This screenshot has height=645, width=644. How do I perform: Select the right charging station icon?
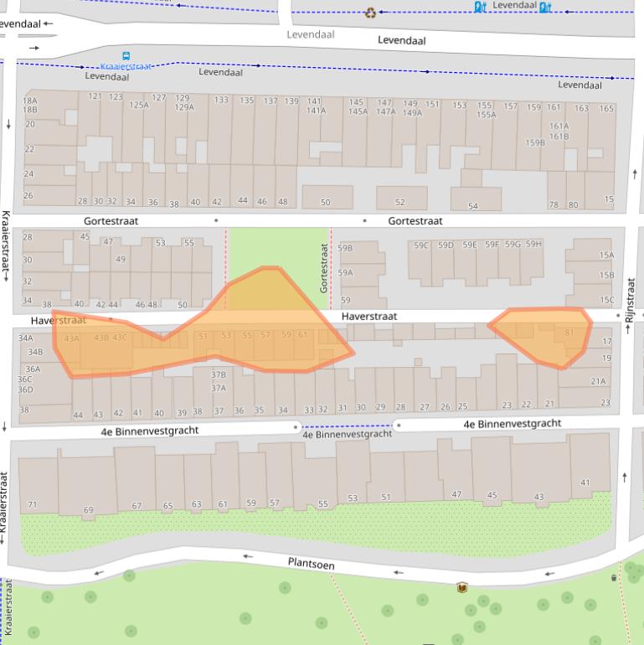[545, 7]
